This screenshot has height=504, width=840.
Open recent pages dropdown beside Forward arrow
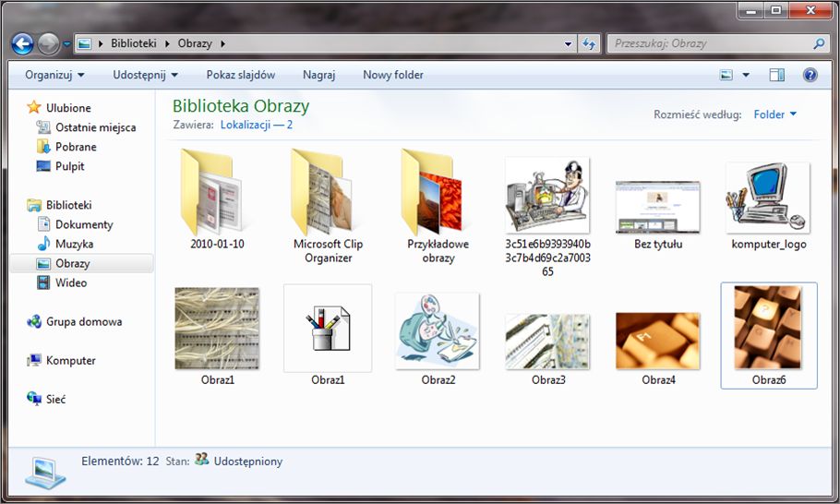pyautogui.click(x=66, y=44)
